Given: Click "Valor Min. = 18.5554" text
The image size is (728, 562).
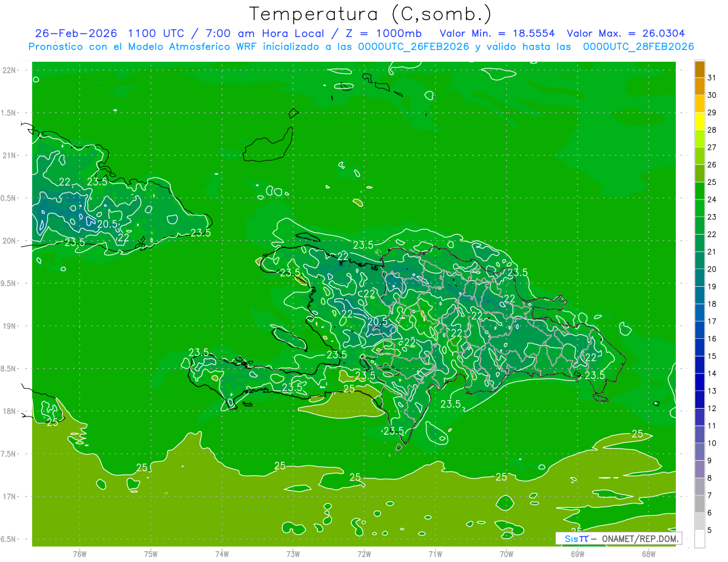Looking at the screenshot, I should tap(497, 33).
